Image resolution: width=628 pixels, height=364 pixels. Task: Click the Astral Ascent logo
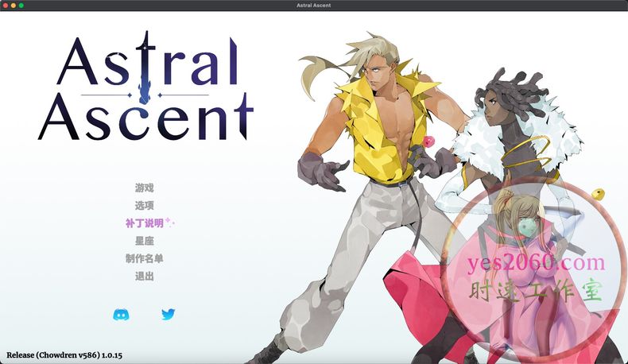145,87
